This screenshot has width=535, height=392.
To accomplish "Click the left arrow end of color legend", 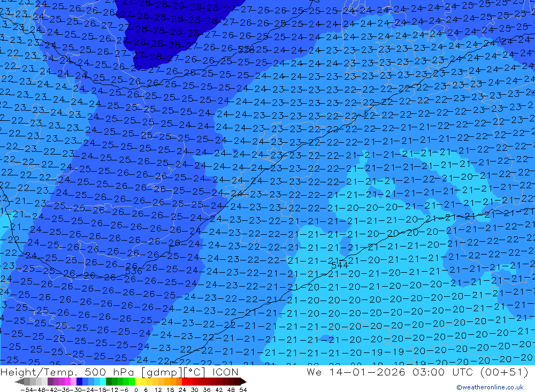I will pyautogui.click(x=19, y=381).
